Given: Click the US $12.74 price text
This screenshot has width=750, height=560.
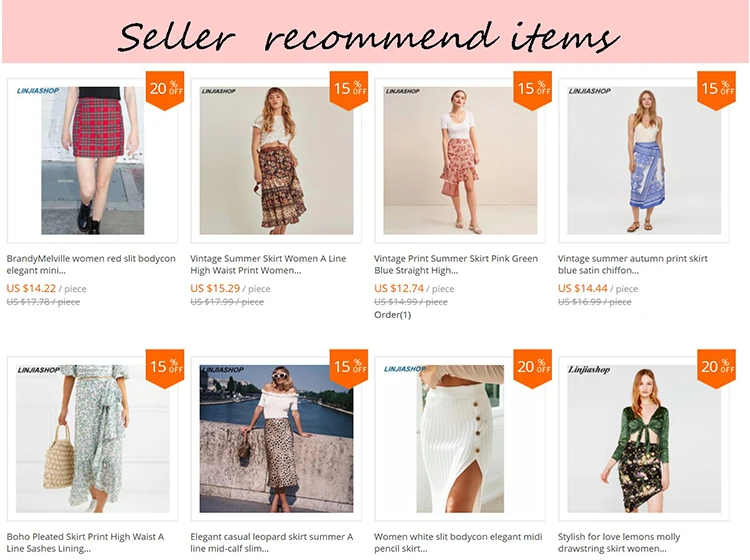Looking at the screenshot, I should pos(398,288).
